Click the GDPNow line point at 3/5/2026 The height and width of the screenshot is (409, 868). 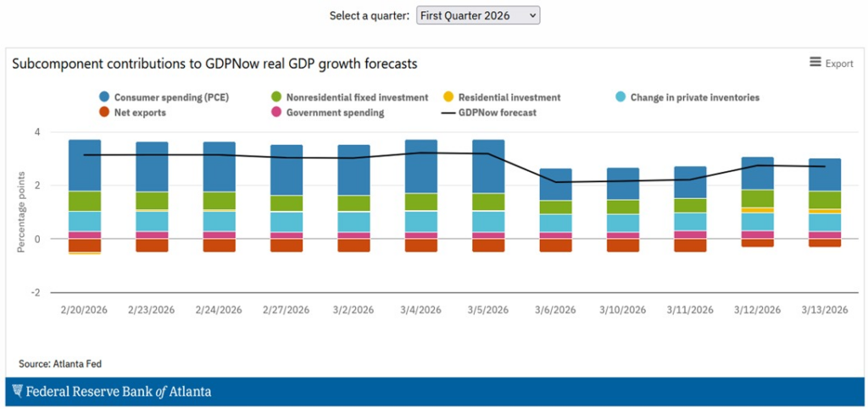(488, 154)
